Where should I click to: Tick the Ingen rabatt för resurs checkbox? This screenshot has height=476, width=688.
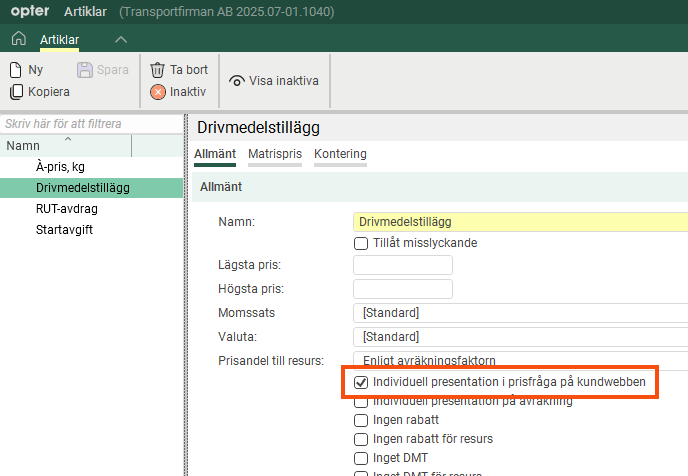361,439
